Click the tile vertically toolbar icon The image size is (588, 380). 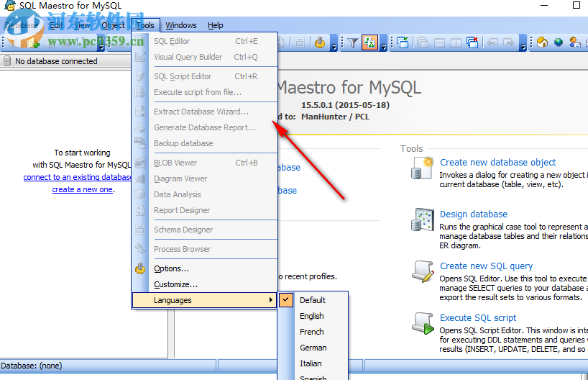pos(456,42)
